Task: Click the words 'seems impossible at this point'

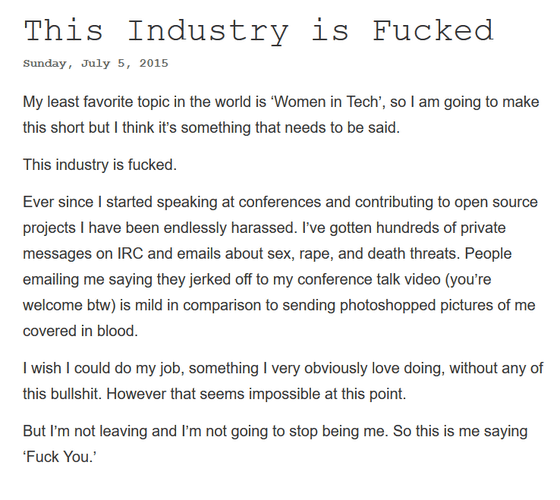Action: pos(301,394)
